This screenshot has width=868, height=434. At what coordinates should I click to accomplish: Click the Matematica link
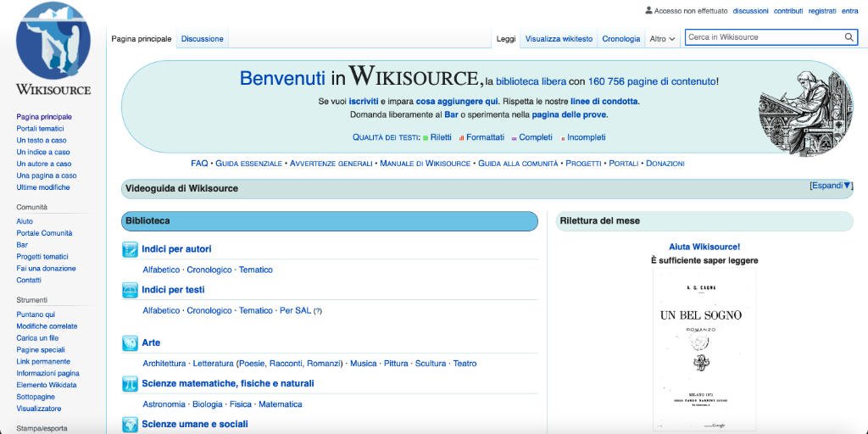coord(280,404)
